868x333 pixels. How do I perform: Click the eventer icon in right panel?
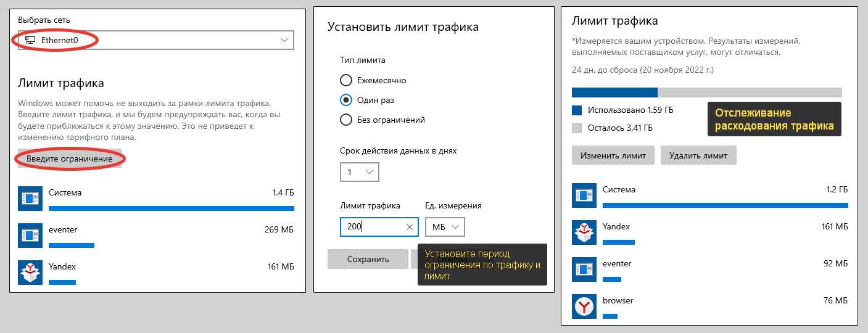click(584, 269)
